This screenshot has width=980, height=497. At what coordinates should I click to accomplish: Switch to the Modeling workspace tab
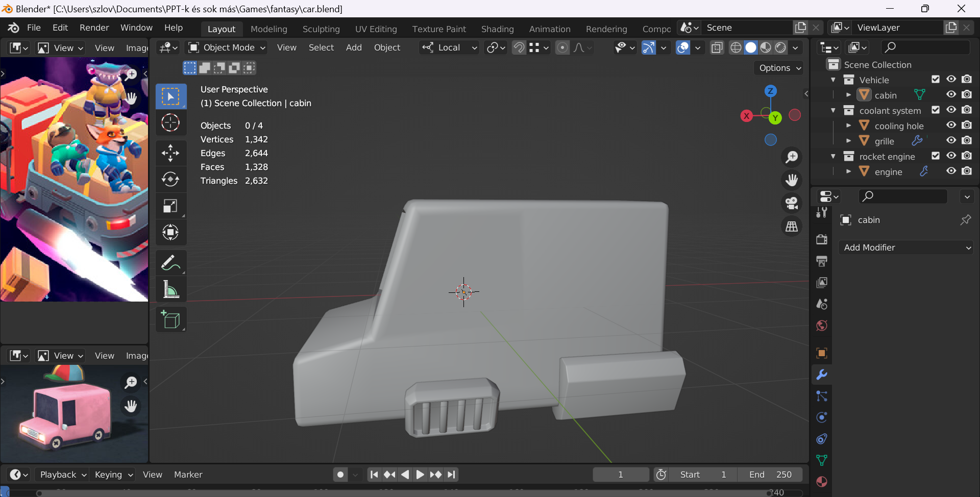pyautogui.click(x=268, y=29)
